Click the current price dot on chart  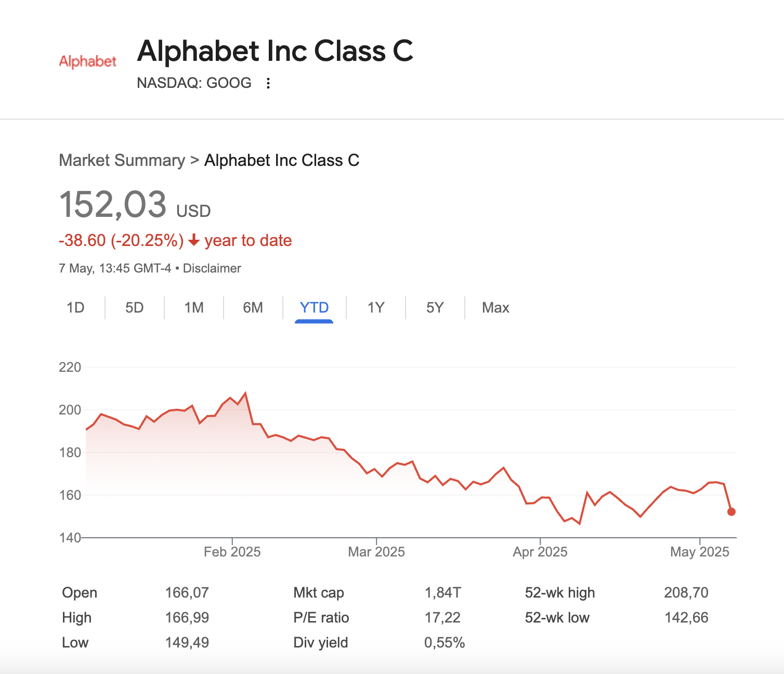click(731, 512)
